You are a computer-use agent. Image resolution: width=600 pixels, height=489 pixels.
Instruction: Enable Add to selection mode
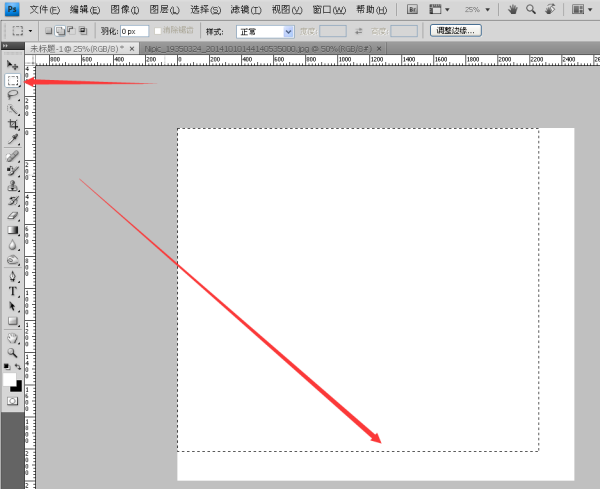[x=61, y=31]
